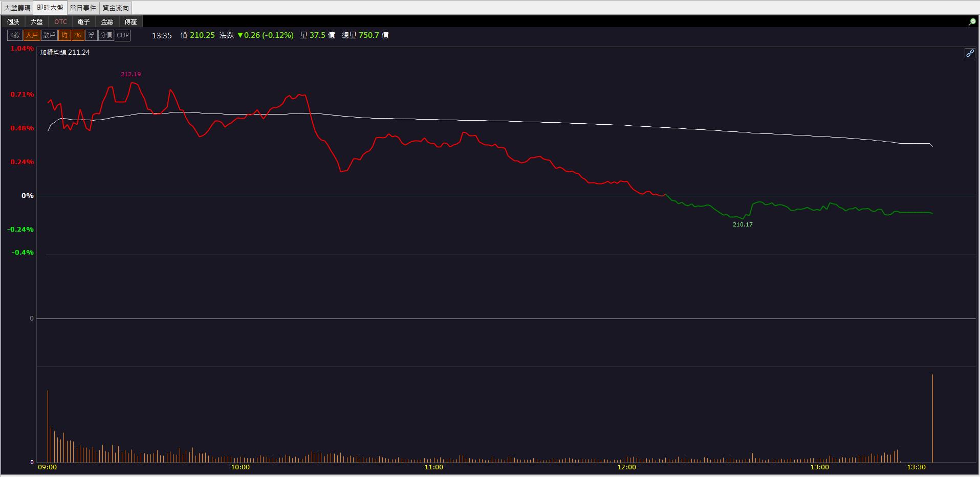Switch to the OTC market button
This screenshot has height=477, width=980.
point(60,21)
